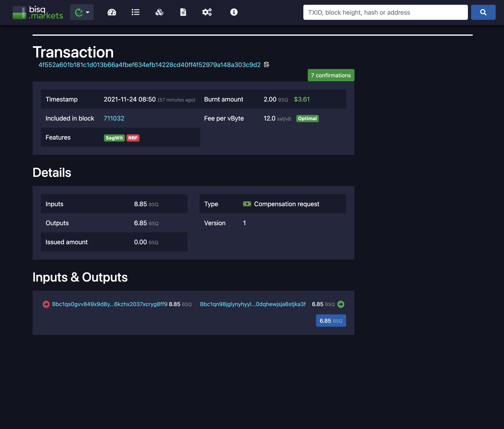Click the full transaction ID 4f552a60...
Viewport: 504px width, 429px height.
click(149, 65)
